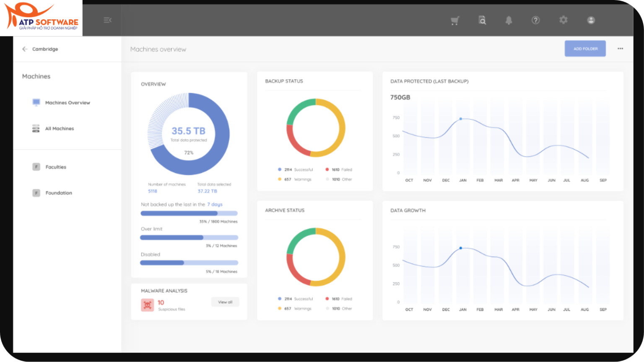This screenshot has width=644, height=362.
Task: Go back using the Cambridge back arrow
Action: click(25, 49)
